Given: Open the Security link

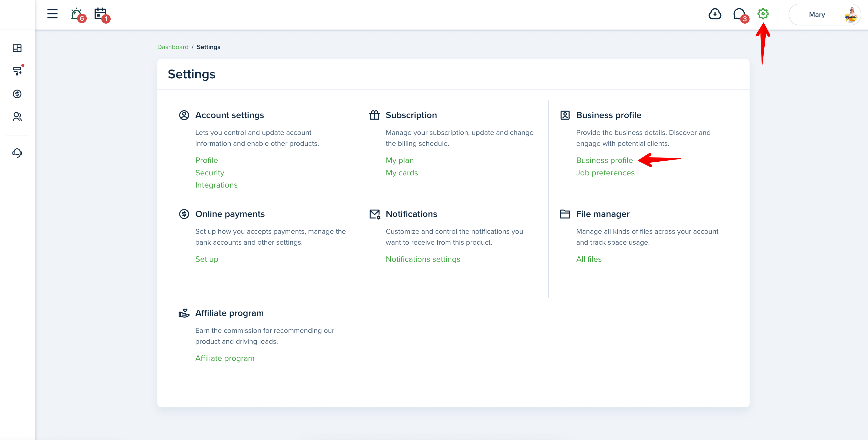Looking at the screenshot, I should click(210, 173).
